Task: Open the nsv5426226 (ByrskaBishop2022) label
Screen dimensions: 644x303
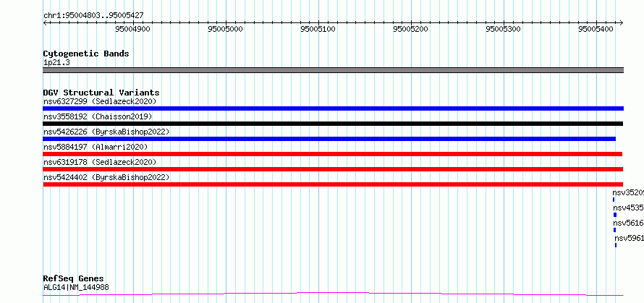Action: (x=106, y=132)
